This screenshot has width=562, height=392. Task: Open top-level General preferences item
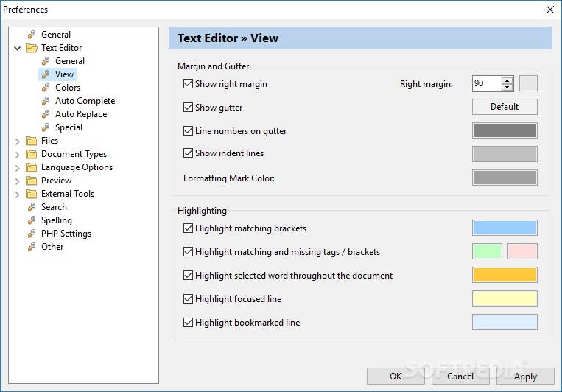pyautogui.click(x=56, y=35)
